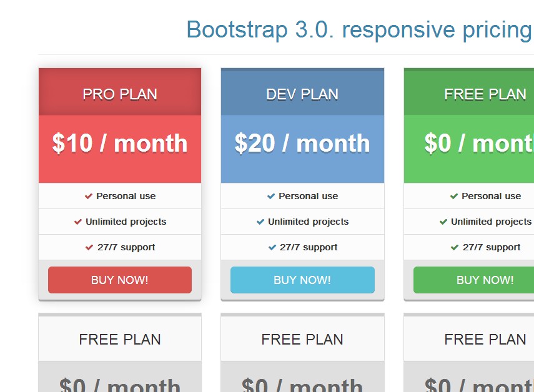Click checkmark beside Dev Plan Unlimited projects
This screenshot has width=534, height=392.
click(260, 222)
